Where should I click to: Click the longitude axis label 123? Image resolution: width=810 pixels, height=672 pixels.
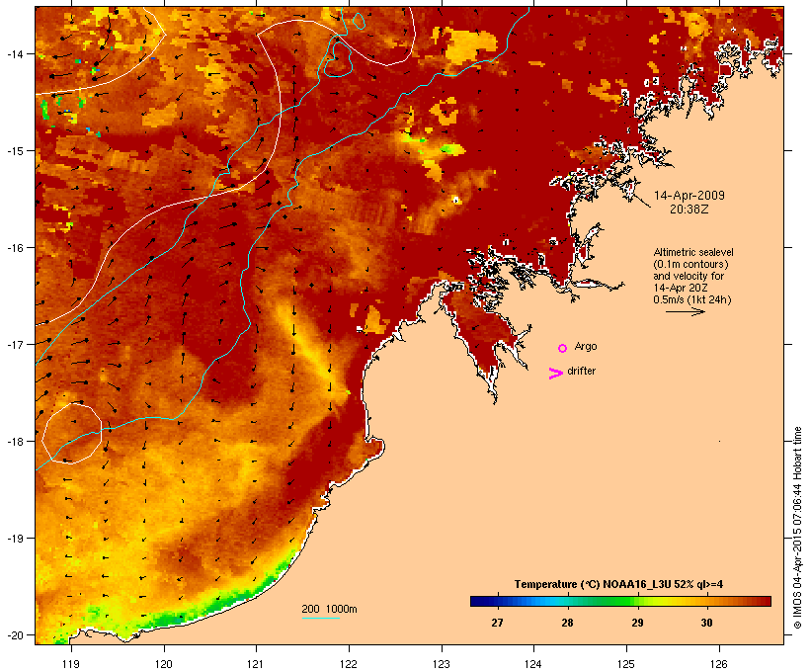[x=442, y=664]
